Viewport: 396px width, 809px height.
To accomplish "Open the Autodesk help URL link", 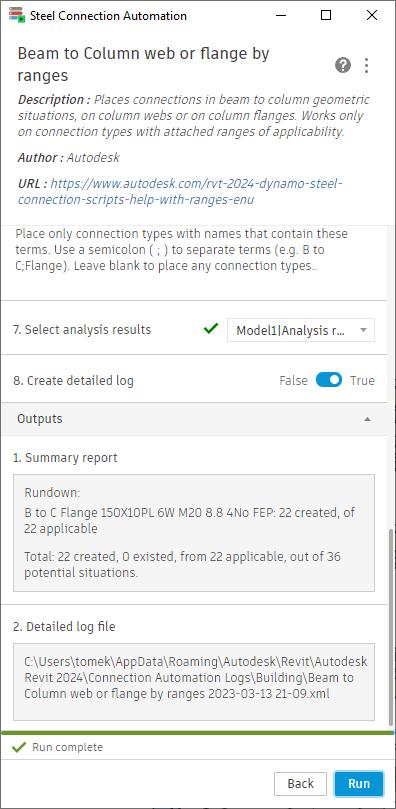I will 179,191.
